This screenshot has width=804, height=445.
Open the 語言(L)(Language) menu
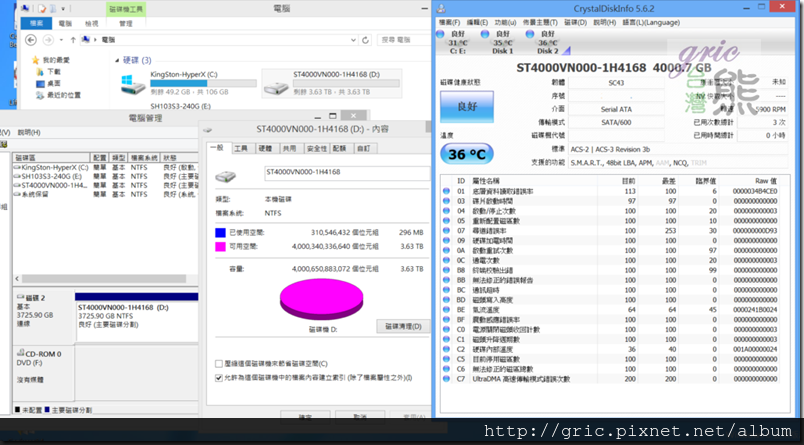pyautogui.click(x=651, y=23)
